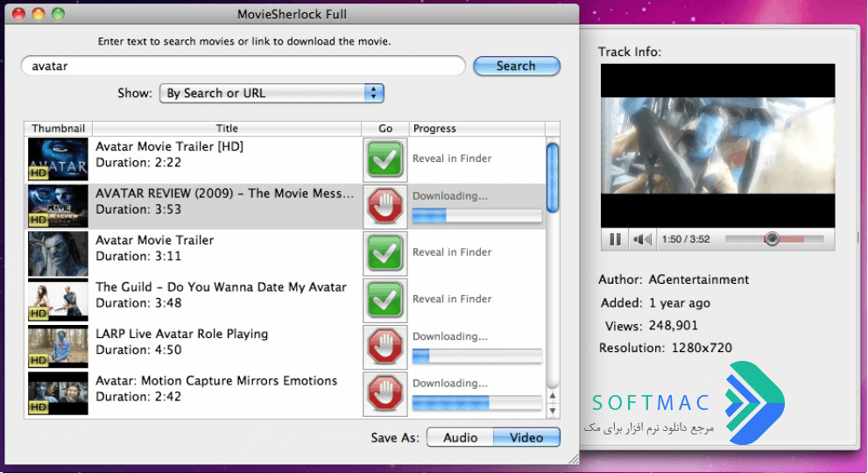The height and width of the screenshot is (473, 868).
Task: Reveal in Finder for Avatar Movie Trailer 3:11
Action: (x=452, y=252)
